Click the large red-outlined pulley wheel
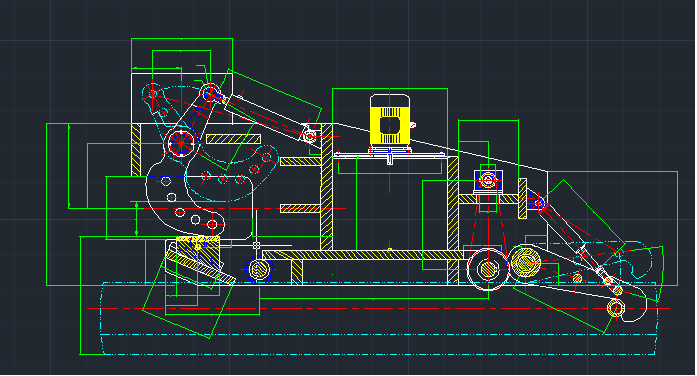The width and height of the screenshot is (697, 376). pos(488,269)
